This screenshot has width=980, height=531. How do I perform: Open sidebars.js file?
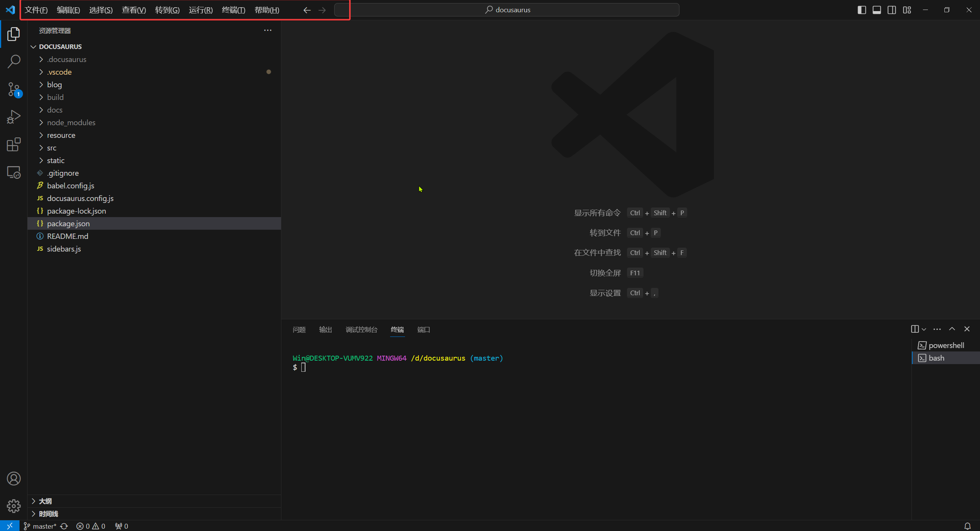coord(154,249)
